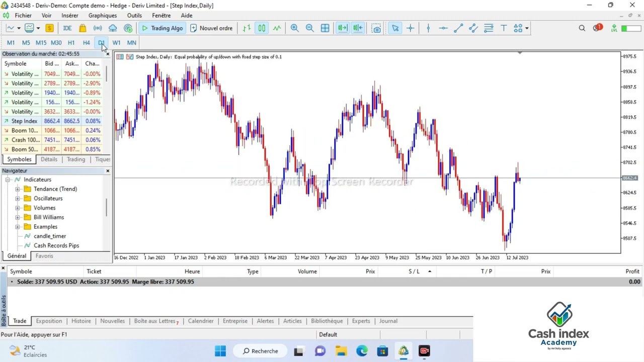644x362 pixels.
Task: Toggle Trading Algo button
Action: click(162, 28)
